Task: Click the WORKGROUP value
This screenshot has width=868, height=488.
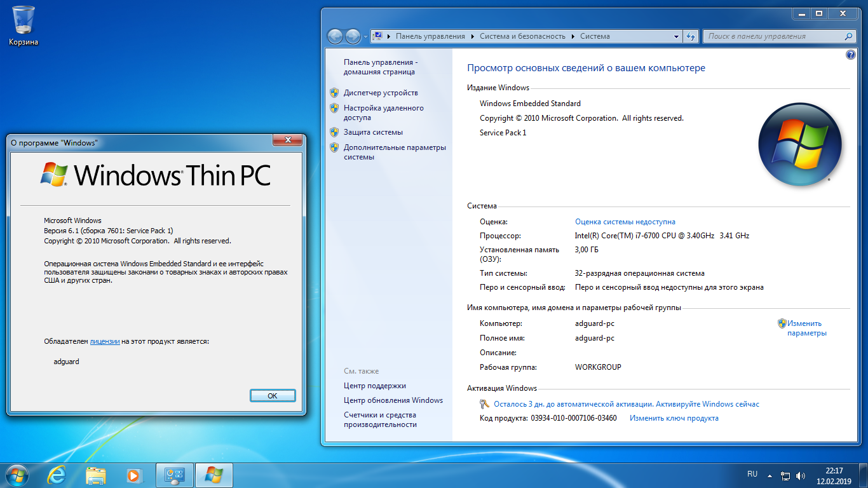Action: point(598,367)
